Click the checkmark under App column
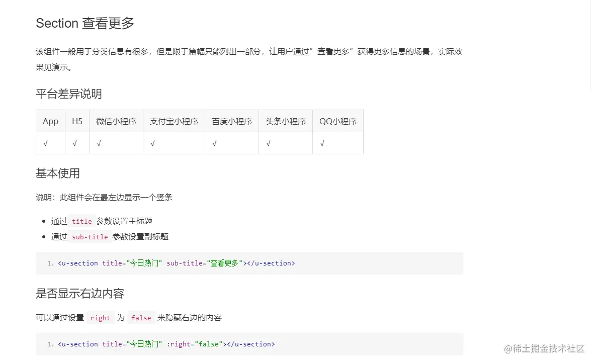The height and width of the screenshot is (364, 595). click(46, 143)
